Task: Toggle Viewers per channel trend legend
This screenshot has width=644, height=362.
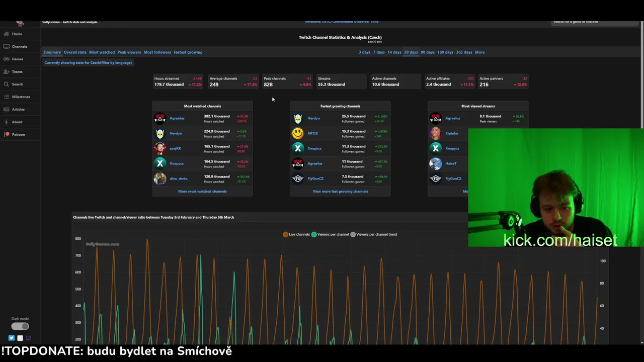Action: tap(373, 234)
